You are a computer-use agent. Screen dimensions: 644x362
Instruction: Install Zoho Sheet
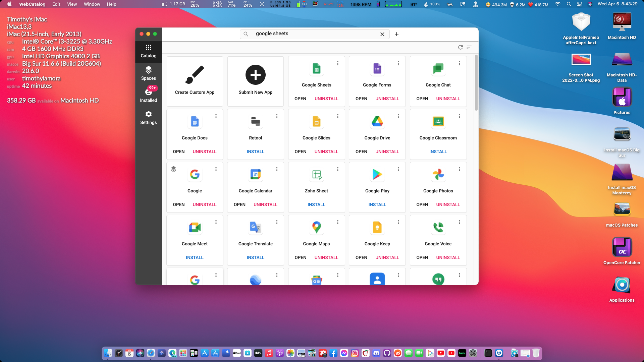tap(316, 204)
